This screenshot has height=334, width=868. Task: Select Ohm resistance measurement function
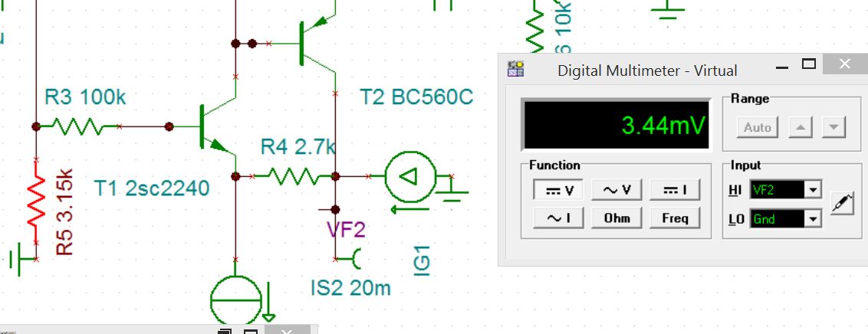tap(616, 218)
